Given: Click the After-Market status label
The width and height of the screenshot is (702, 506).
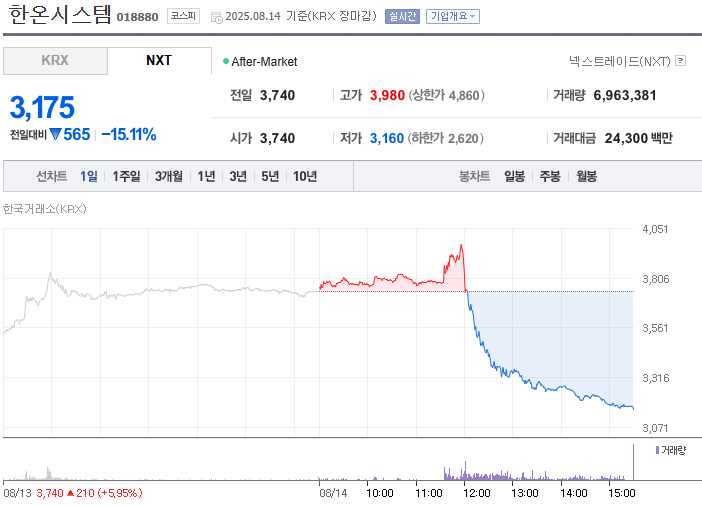Looking at the screenshot, I should click(x=264, y=62).
